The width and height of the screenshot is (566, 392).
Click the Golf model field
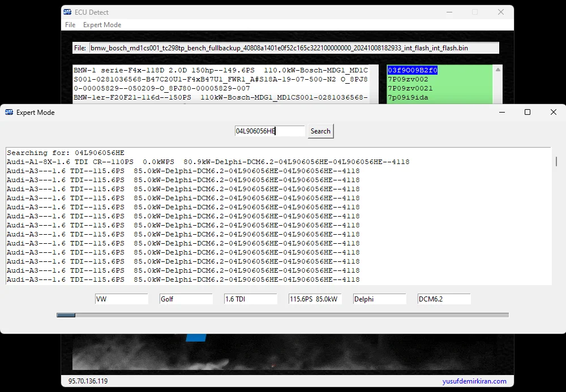186,299
